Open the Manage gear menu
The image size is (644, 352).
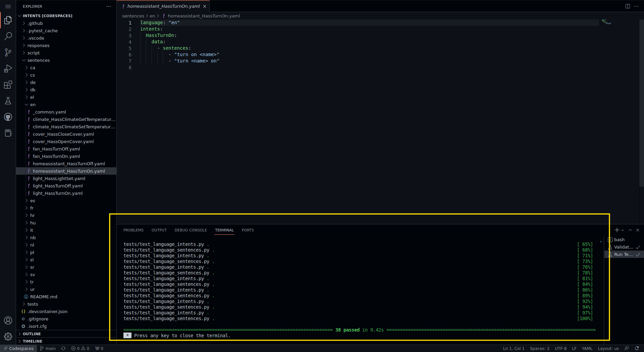(x=8, y=337)
